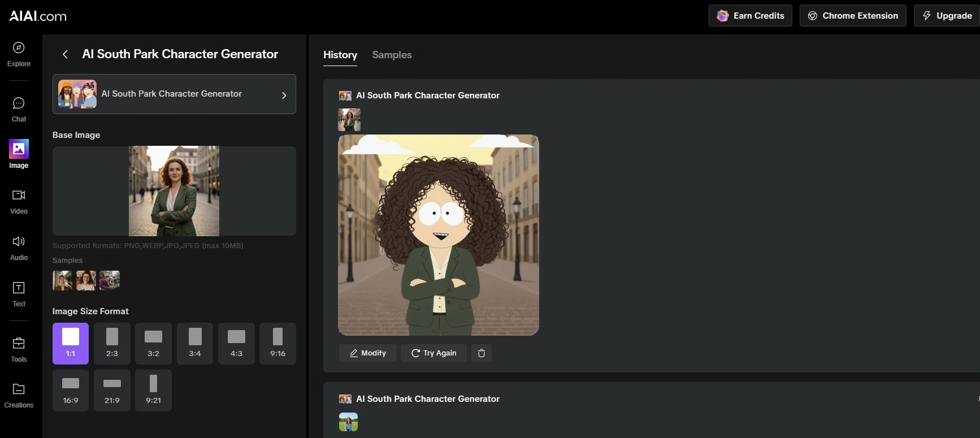Click the 'Base Image' label
The height and width of the screenshot is (438, 980).
click(x=76, y=135)
